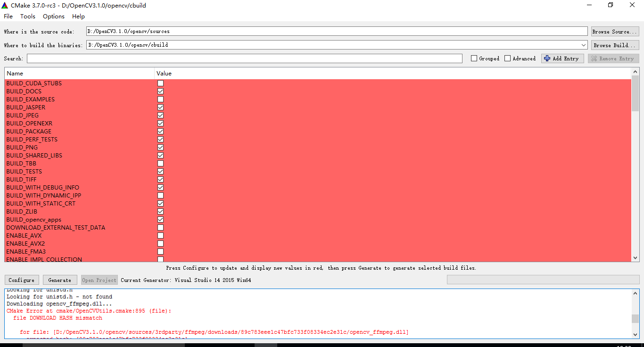
Task: Open the File menu
Action: [8, 16]
